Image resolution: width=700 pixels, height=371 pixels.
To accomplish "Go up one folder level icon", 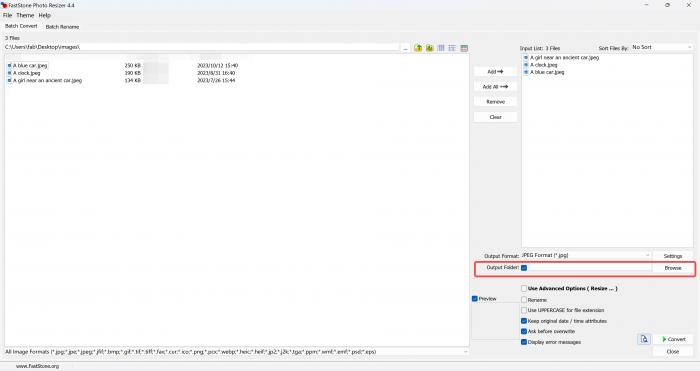I will point(418,48).
